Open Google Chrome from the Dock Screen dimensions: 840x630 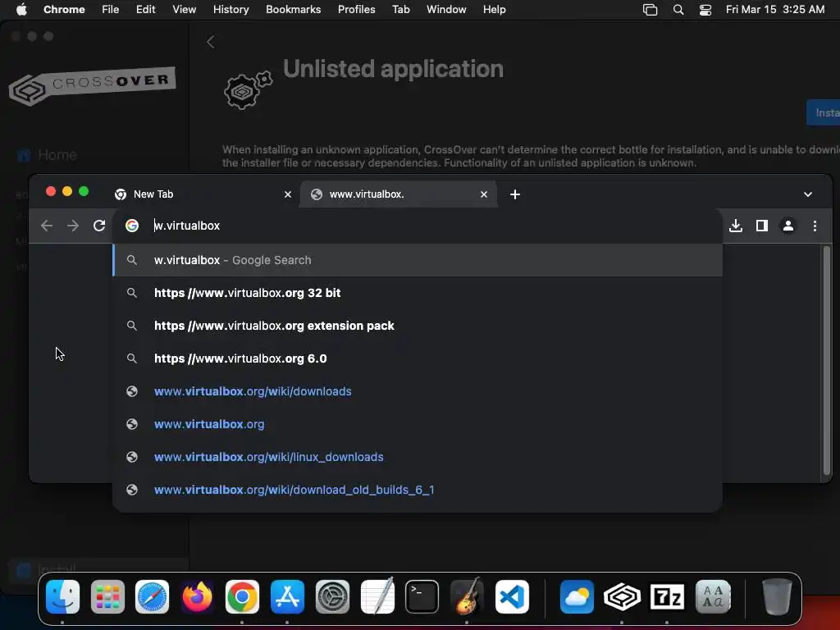tap(242, 596)
